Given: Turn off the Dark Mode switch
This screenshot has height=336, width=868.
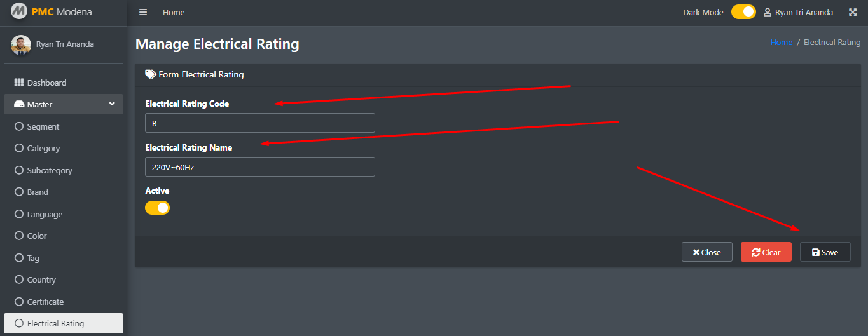Looking at the screenshot, I should pyautogui.click(x=743, y=12).
